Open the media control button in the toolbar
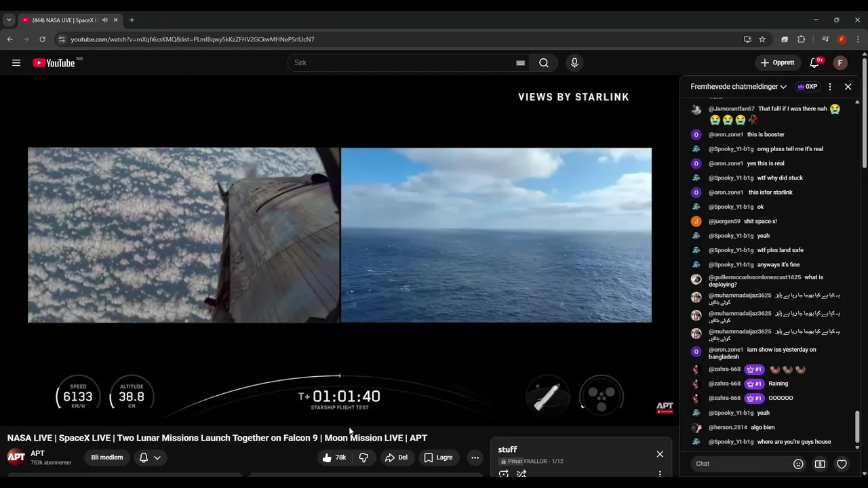The image size is (868, 488). [x=825, y=39]
